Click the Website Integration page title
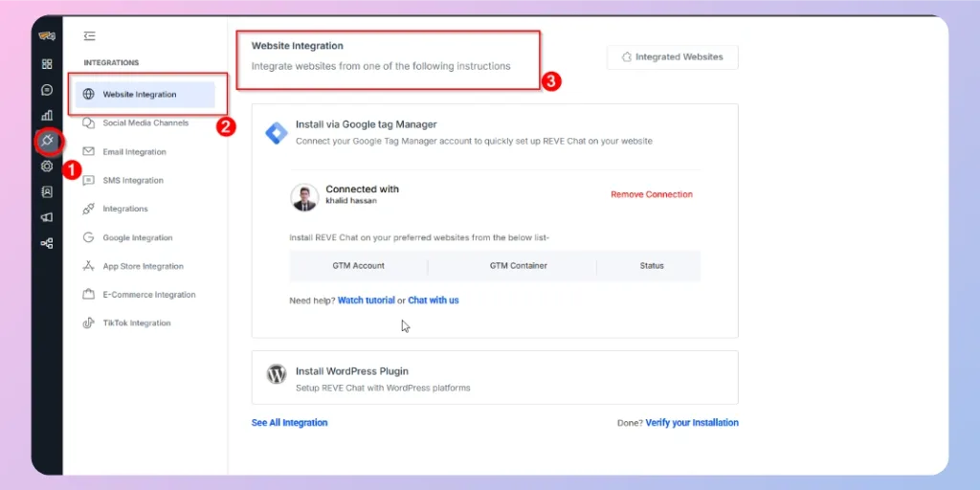Image resolution: width=980 pixels, height=490 pixels. click(x=298, y=46)
